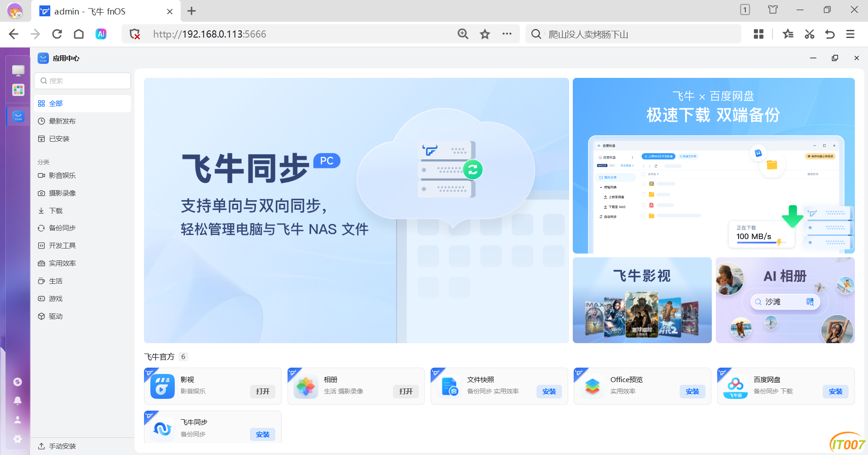This screenshot has width=868, height=455.
Task: Click the App Center store icon in dock
Action: click(18, 116)
